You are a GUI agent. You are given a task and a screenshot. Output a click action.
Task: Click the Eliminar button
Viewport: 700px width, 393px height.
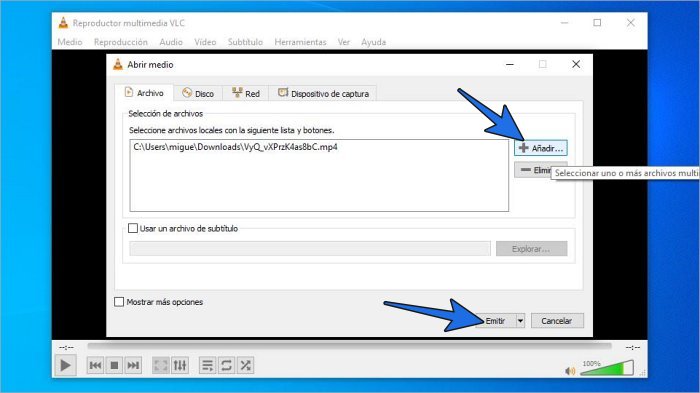[534, 170]
